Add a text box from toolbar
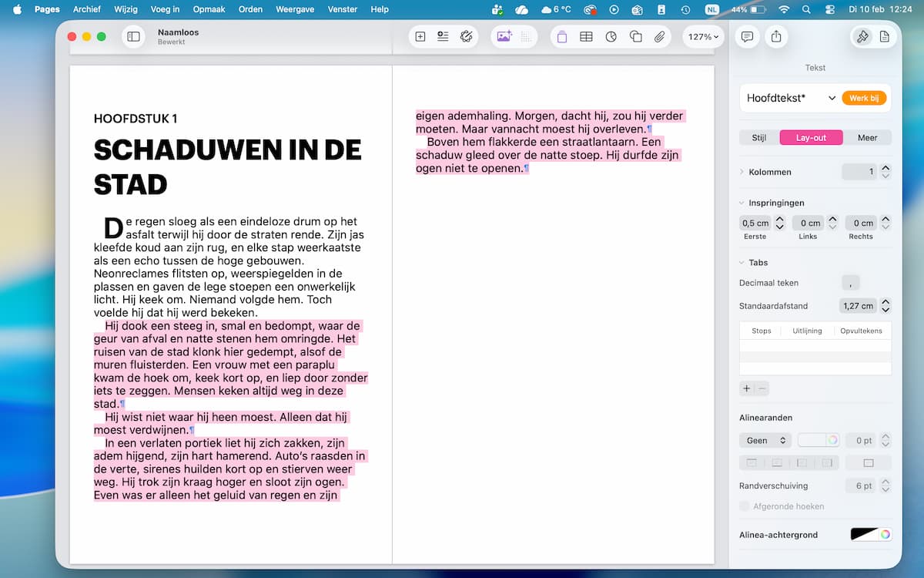 click(562, 36)
